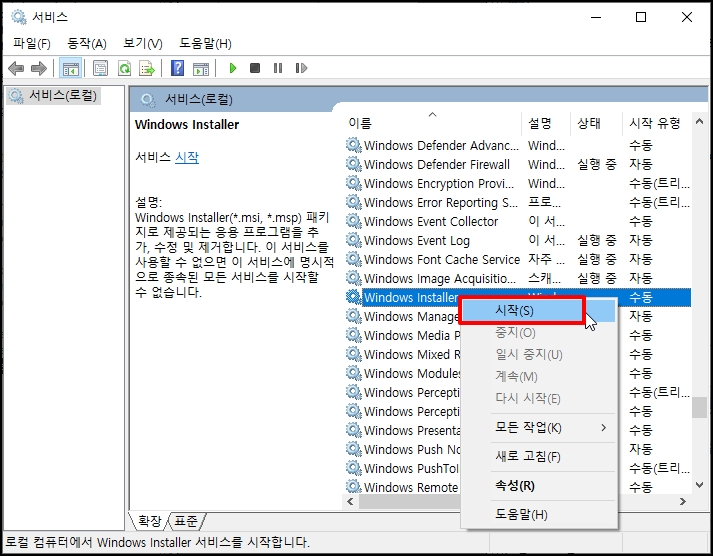Click horizontal scrollbar right arrow
The image size is (713, 556).
pos(683,501)
